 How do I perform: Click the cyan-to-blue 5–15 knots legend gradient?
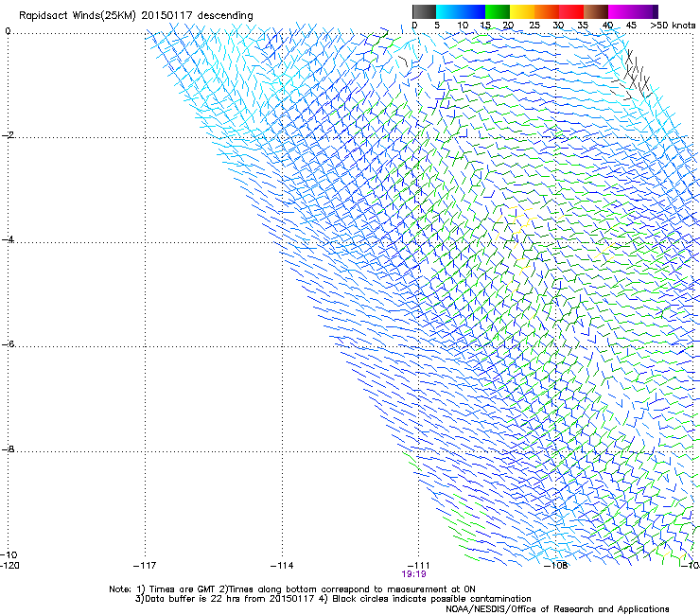[461, 11]
